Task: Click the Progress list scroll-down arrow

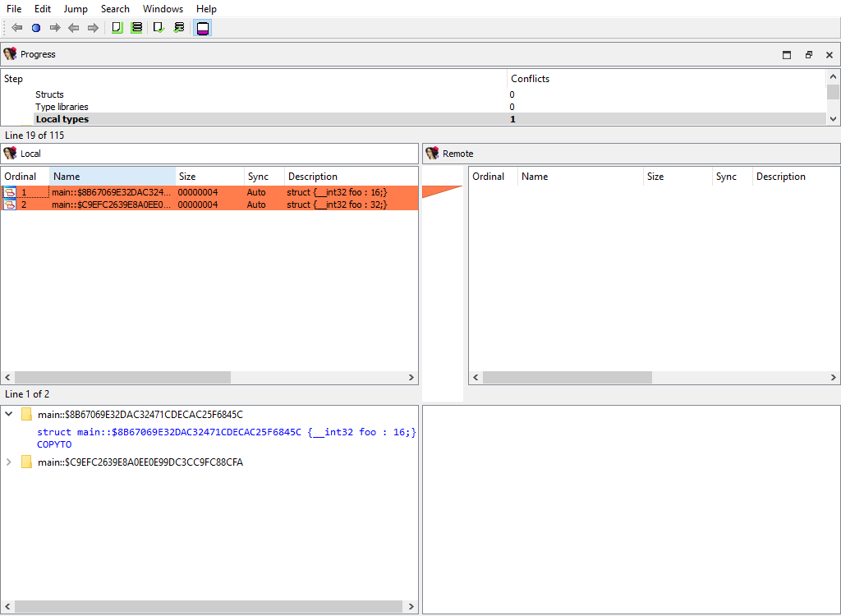Action: (833, 118)
